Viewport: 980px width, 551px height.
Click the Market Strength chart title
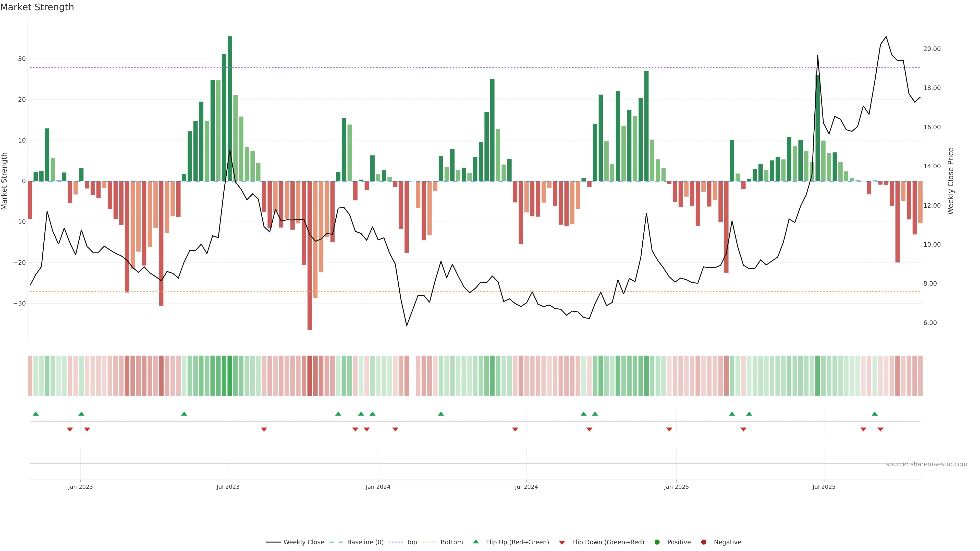tap(37, 7)
